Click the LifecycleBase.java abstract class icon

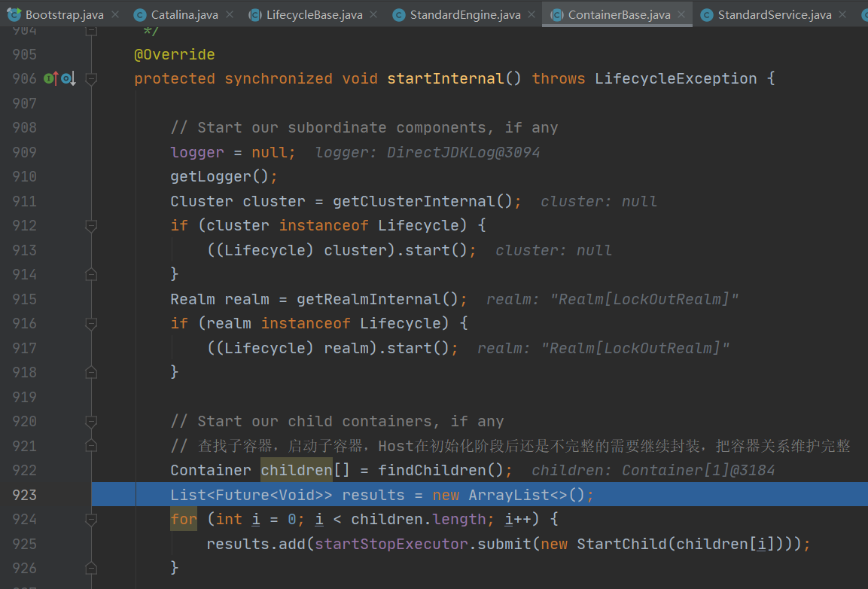point(255,15)
